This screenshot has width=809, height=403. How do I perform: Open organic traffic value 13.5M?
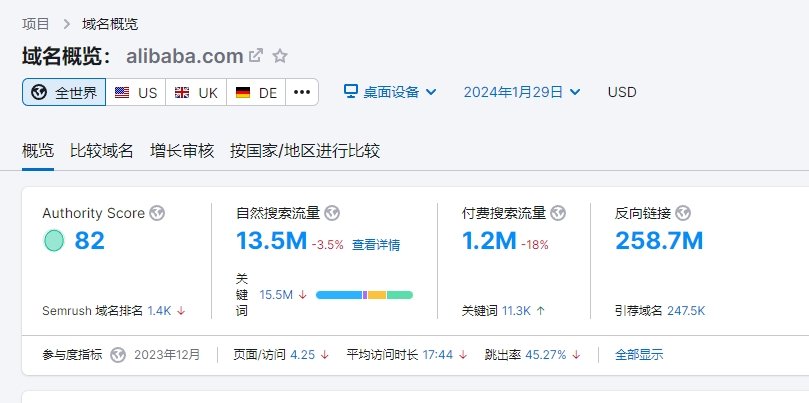tap(271, 240)
